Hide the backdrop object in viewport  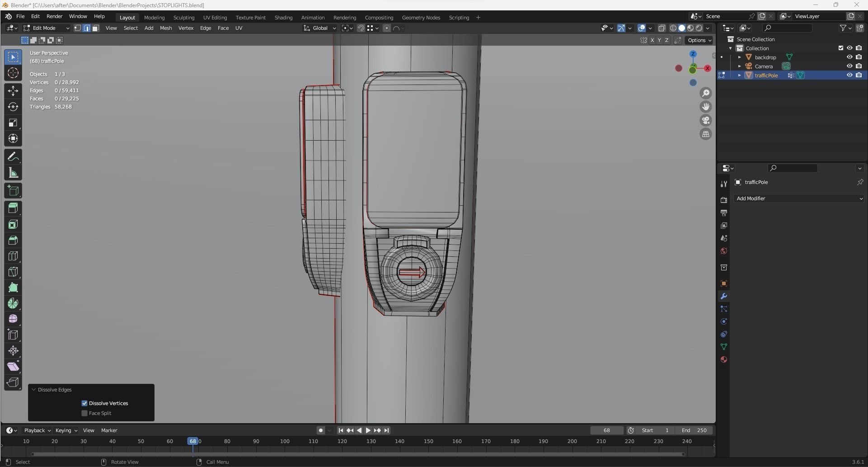(849, 57)
